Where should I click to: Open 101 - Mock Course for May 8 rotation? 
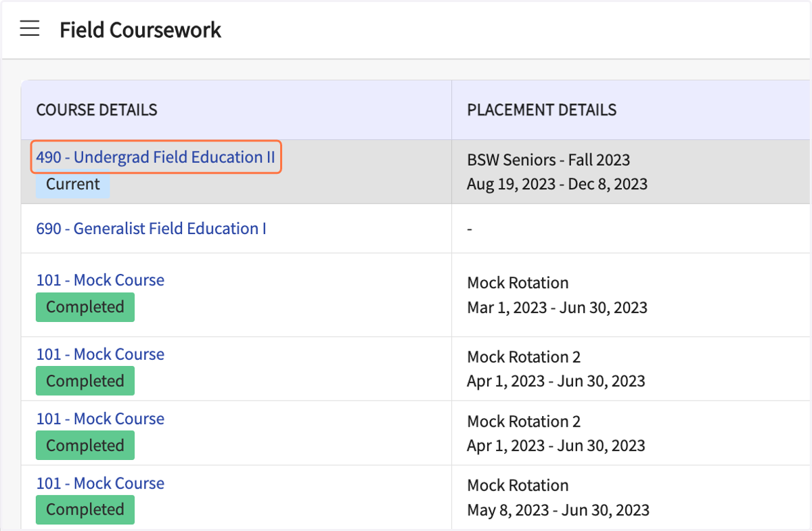click(x=100, y=483)
